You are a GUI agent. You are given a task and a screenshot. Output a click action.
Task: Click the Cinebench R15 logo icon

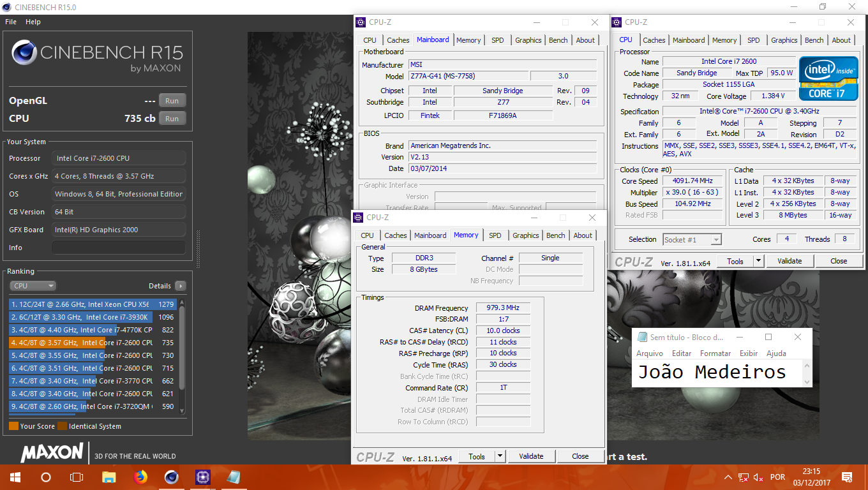[x=24, y=52]
